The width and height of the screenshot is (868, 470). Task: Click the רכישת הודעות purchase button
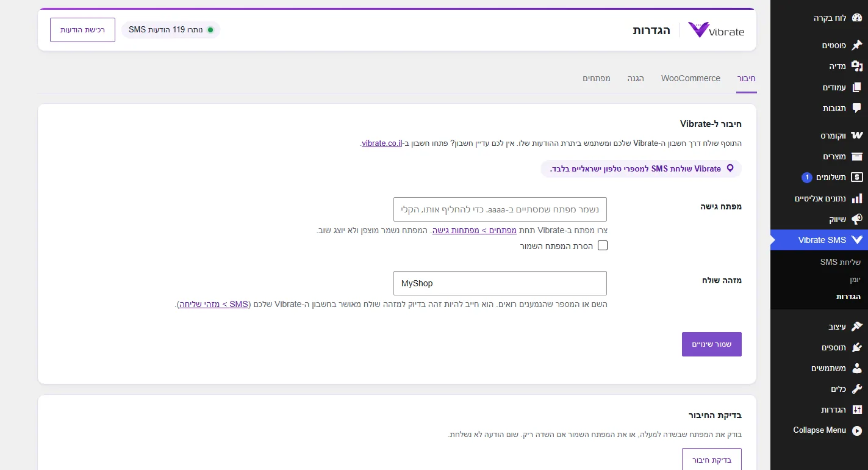82,30
